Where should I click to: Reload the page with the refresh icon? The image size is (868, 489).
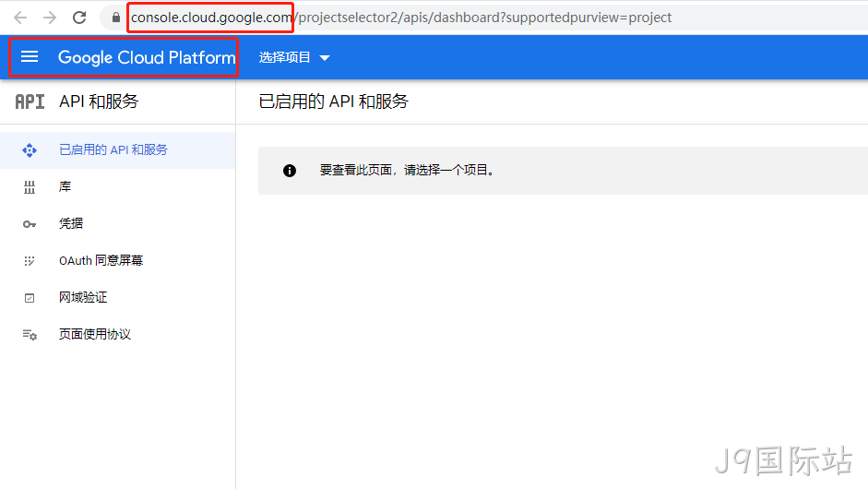tap(79, 18)
